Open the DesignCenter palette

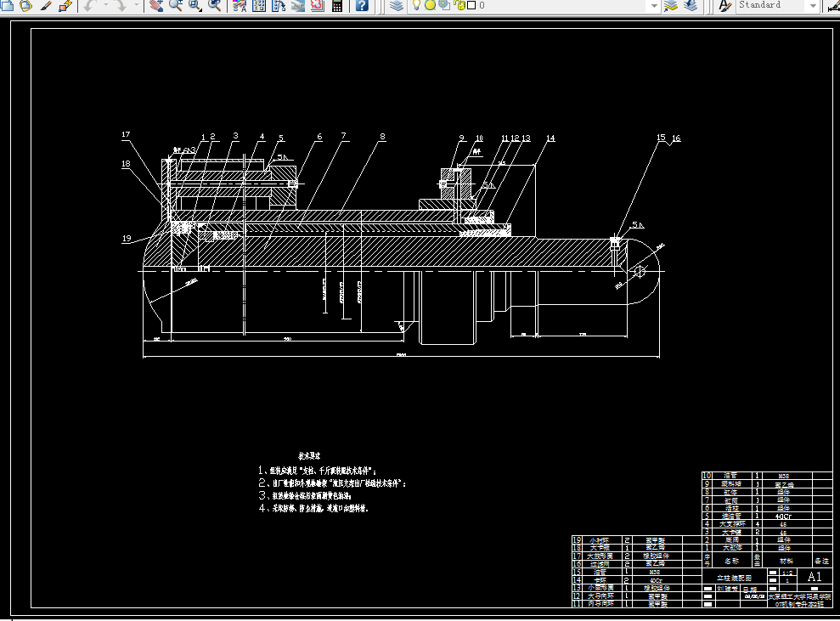[x=259, y=5]
